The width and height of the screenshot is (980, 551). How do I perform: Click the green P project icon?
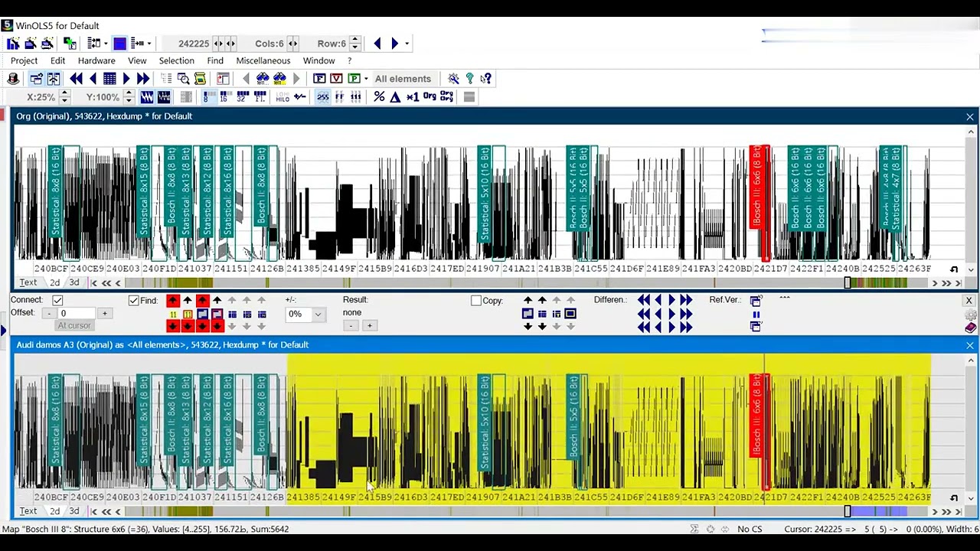coord(354,78)
